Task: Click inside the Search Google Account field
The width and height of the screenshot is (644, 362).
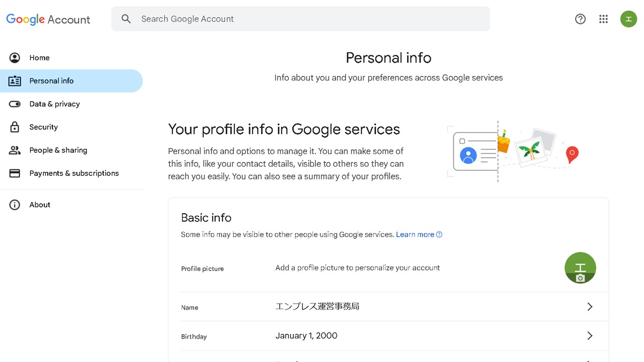Action: (x=302, y=19)
